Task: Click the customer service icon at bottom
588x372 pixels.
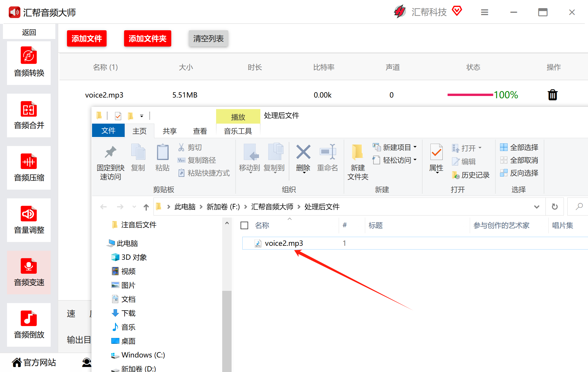Action: pos(86,362)
